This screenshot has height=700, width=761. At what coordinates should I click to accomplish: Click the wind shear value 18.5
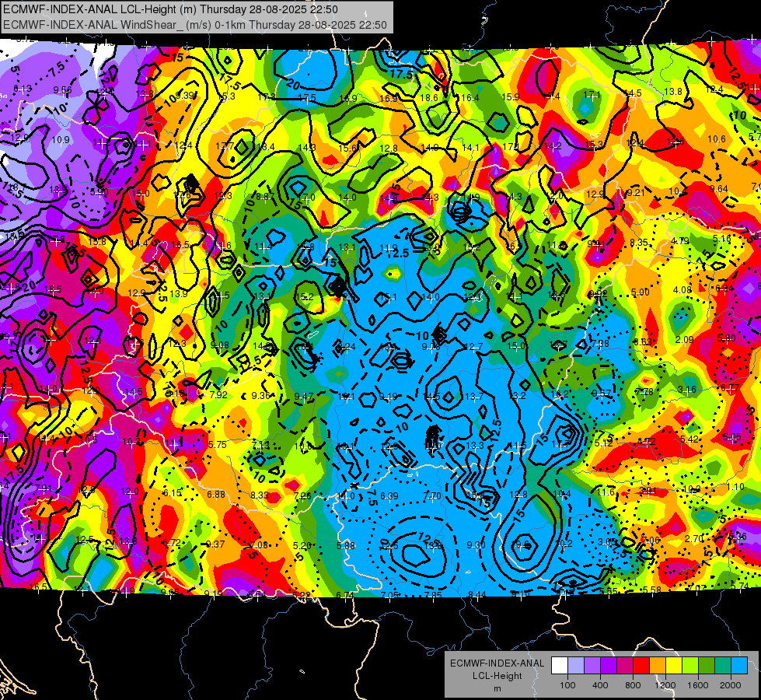coord(52,289)
